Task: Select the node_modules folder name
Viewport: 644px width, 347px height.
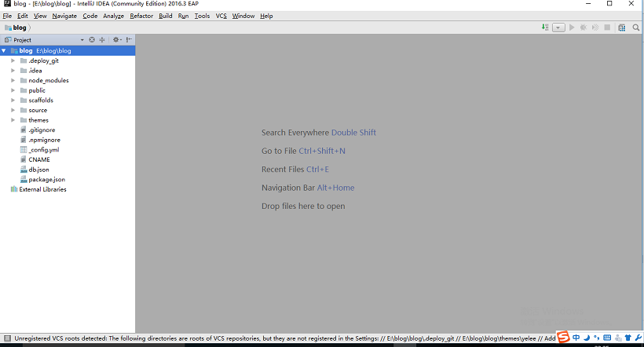Action: tap(49, 80)
